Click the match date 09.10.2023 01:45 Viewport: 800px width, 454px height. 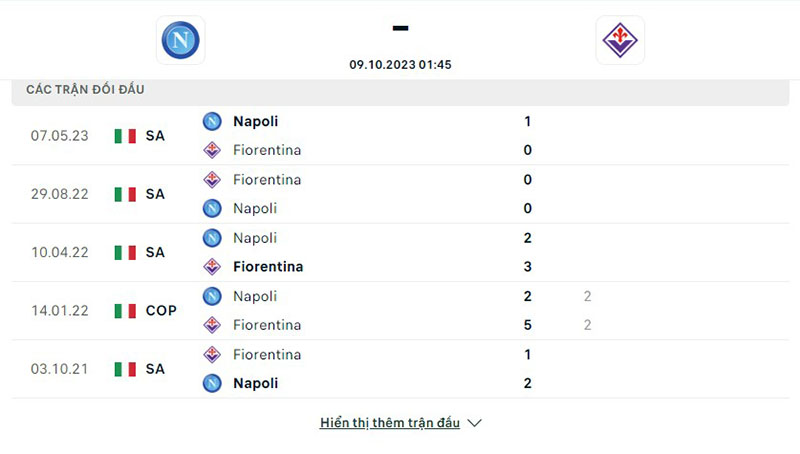click(x=400, y=64)
